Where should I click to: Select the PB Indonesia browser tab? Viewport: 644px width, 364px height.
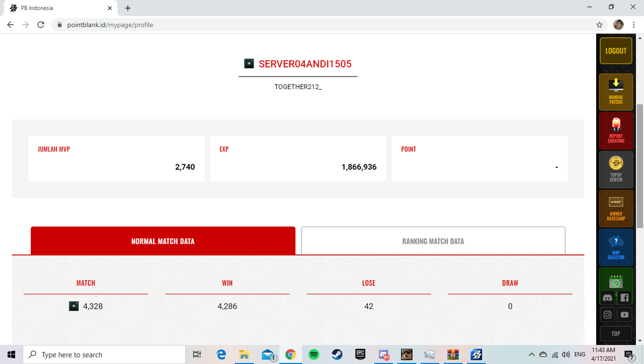61,8
